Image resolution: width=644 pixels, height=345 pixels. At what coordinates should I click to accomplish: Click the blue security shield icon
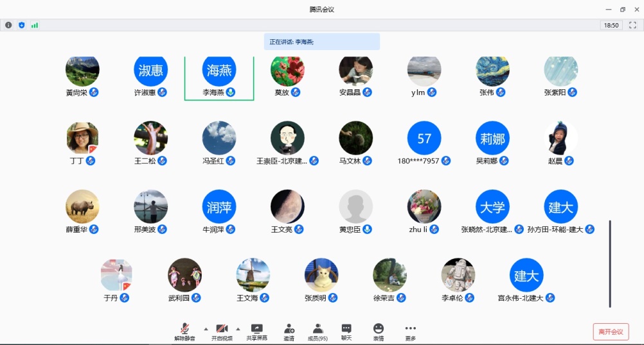click(21, 25)
